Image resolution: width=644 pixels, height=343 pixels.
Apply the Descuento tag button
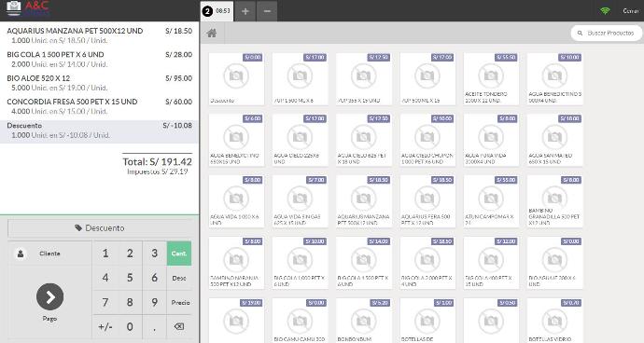tap(100, 228)
